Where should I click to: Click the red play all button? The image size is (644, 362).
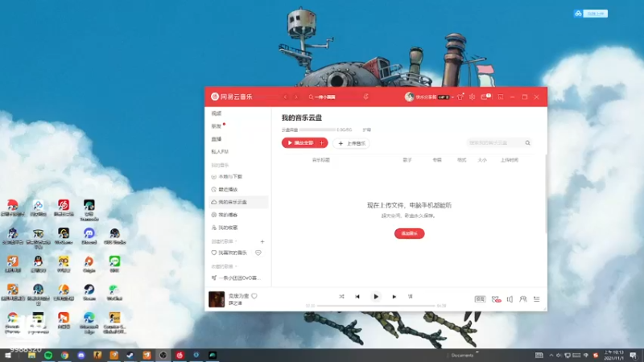pos(300,143)
